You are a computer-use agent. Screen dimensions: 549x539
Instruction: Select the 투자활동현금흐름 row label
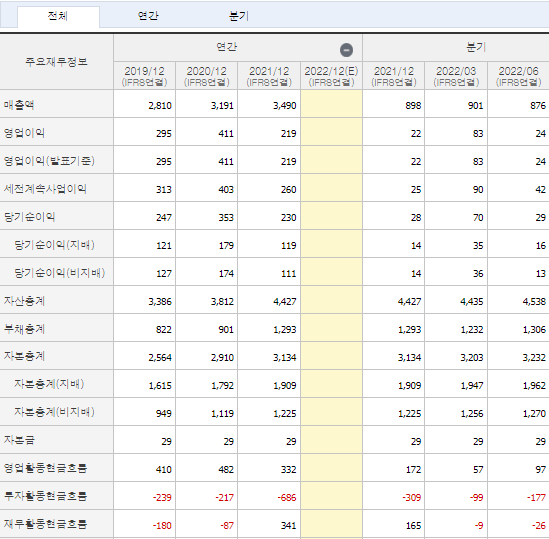click(x=45, y=496)
